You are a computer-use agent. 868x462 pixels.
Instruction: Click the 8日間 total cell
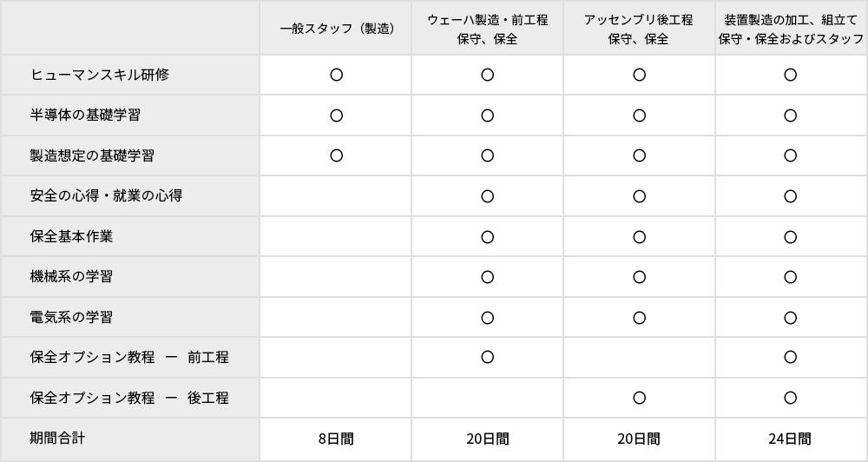pos(337,439)
